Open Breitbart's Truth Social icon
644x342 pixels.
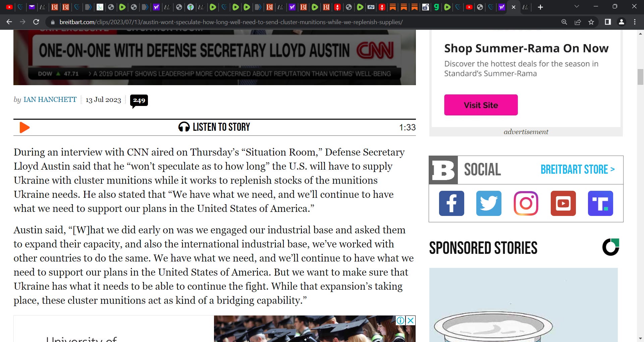(x=600, y=203)
